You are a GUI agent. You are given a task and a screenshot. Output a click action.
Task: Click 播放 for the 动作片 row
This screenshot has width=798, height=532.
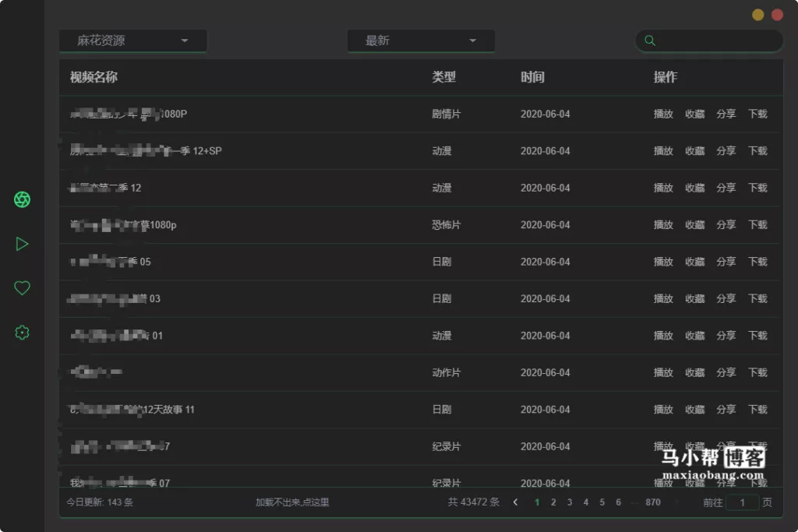(663, 373)
